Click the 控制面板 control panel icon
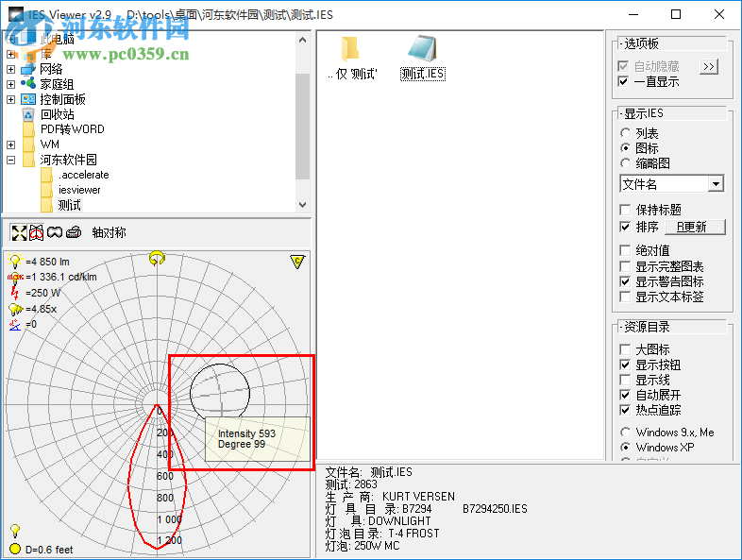 click(x=28, y=99)
